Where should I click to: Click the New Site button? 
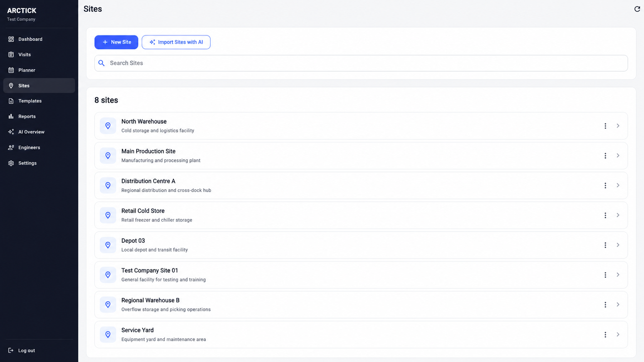click(116, 42)
